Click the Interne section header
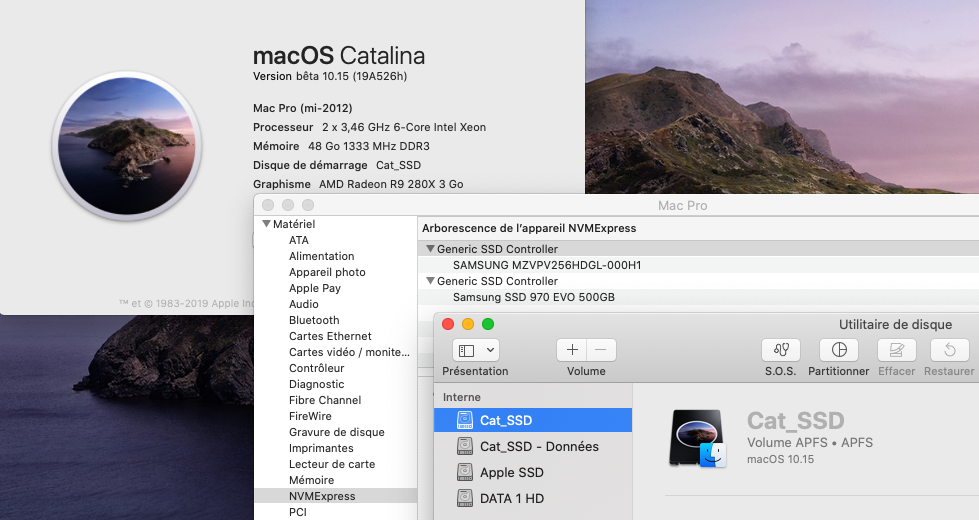The width and height of the screenshot is (979, 520). click(461, 397)
